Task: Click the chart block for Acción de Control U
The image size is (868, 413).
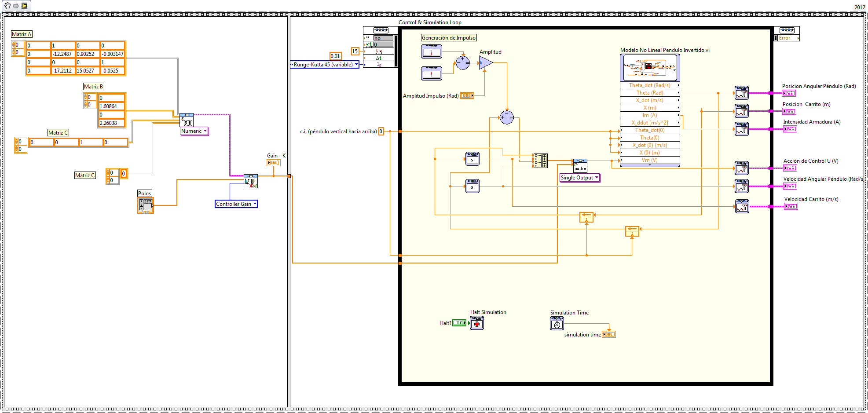Action: click(742, 168)
